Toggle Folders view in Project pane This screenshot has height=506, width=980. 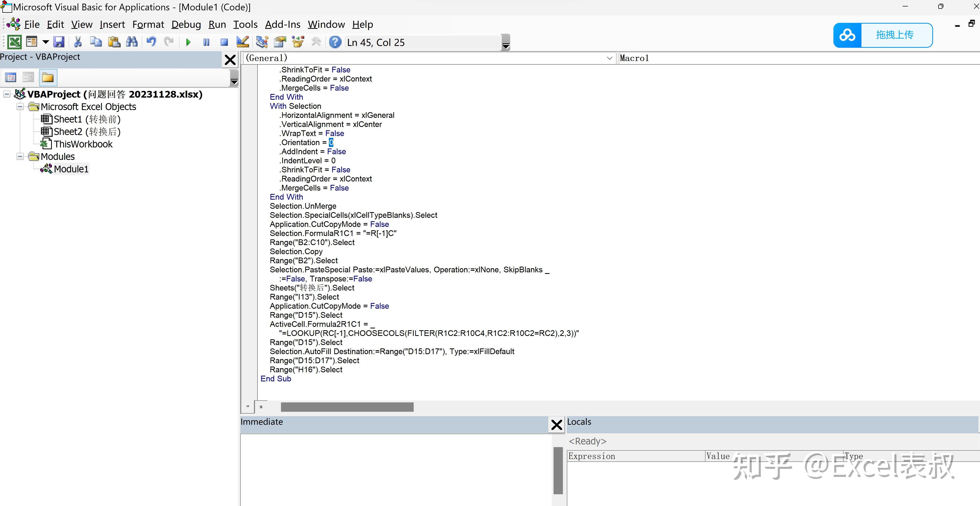48,78
